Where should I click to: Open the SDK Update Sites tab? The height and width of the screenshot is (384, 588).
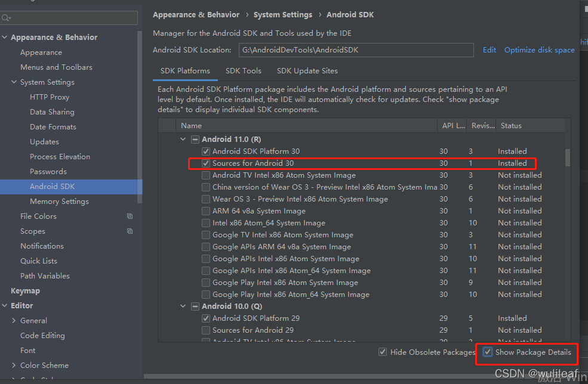pos(307,71)
